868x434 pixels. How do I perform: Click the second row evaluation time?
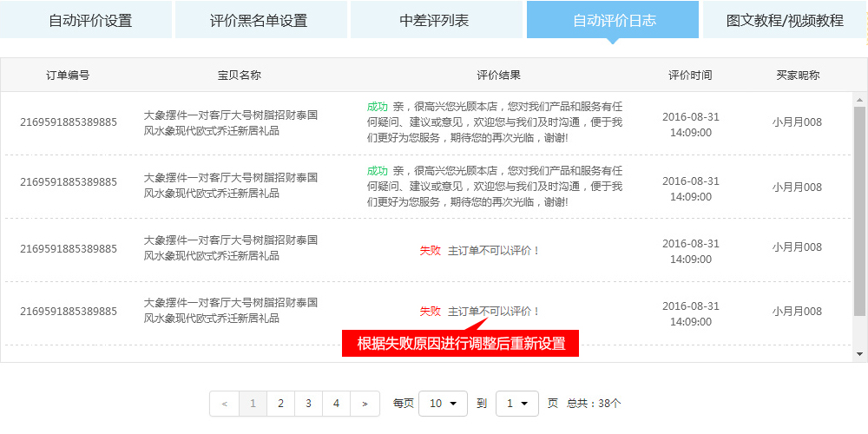coord(691,188)
